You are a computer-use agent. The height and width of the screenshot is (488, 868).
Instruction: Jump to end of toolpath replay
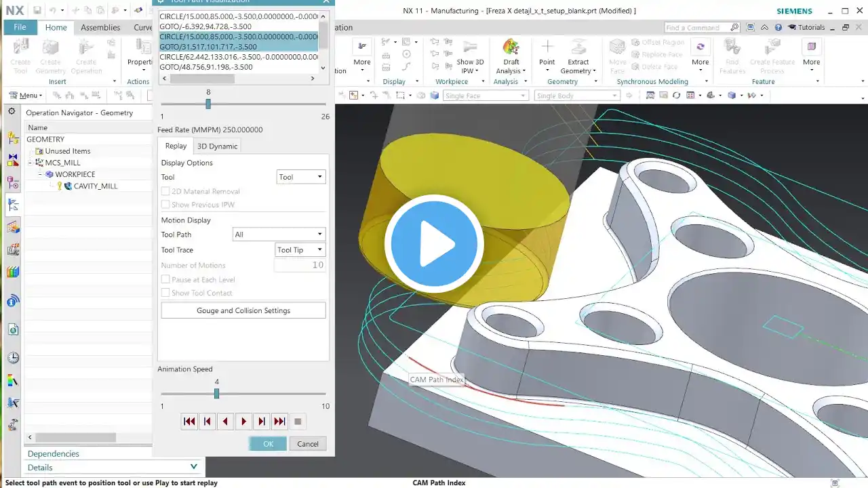point(279,422)
